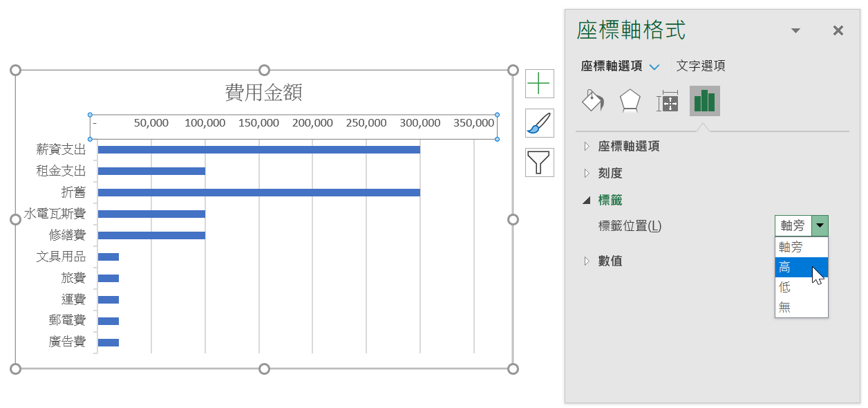Screen dimensions: 868x408
Task: Select the 折舊 data bar
Action: tap(258, 192)
